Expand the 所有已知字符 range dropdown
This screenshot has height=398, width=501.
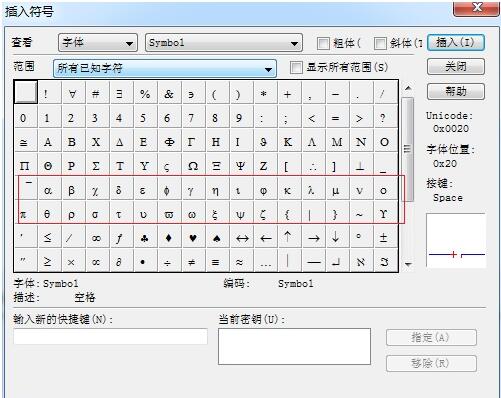click(x=165, y=68)
